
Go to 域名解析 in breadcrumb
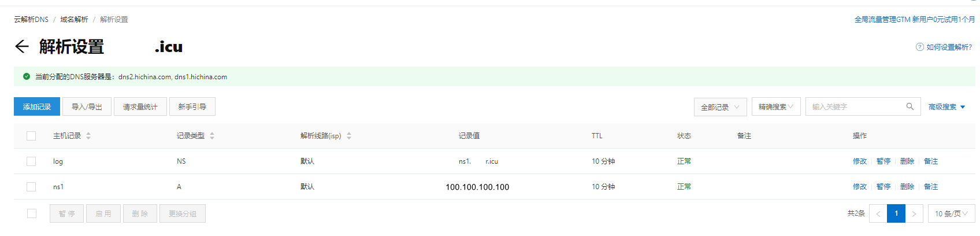pyautogui.click(x=74, y=20)
